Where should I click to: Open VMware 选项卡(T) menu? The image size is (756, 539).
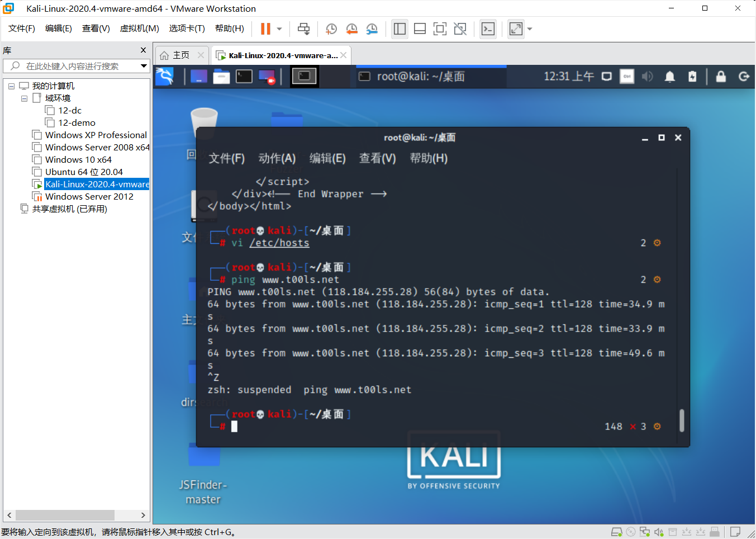pyautogui.click(x=187, y=29)
